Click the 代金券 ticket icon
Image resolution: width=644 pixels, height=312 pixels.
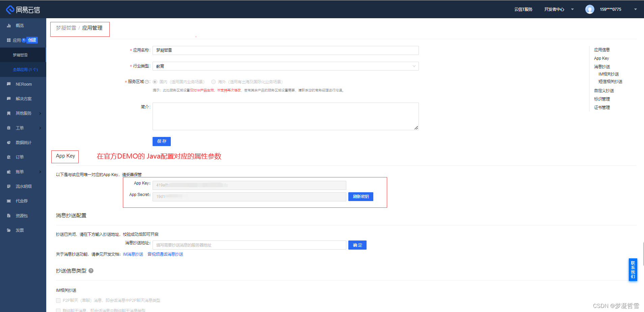point(9,201)
